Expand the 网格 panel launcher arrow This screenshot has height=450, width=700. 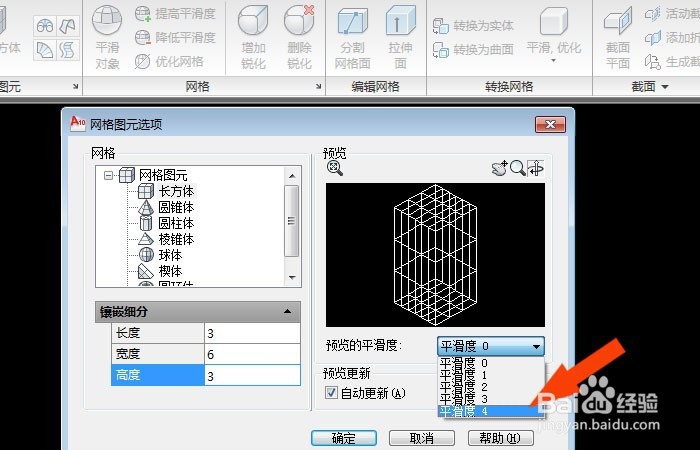pyautogui.click(x=318, y=86)
